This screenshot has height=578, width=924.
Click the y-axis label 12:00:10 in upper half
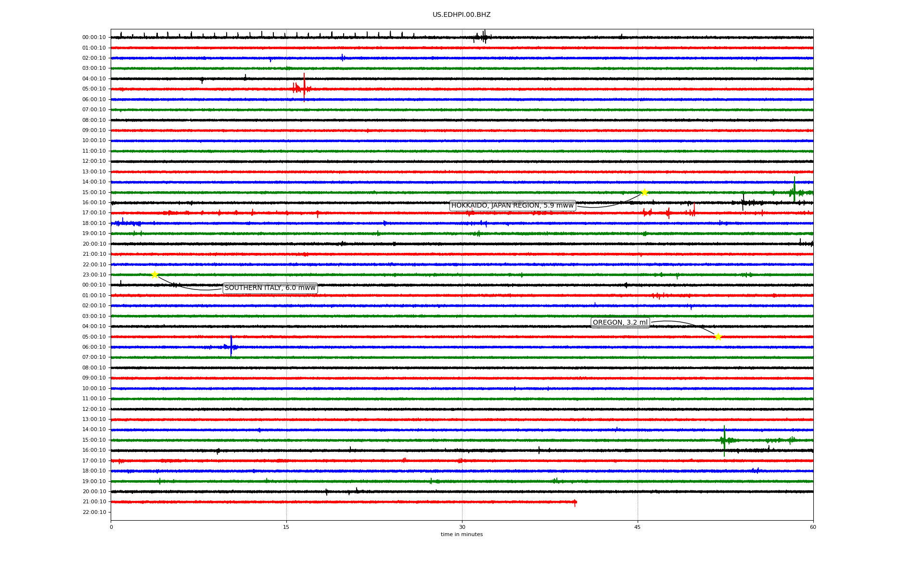click(94, 161)
